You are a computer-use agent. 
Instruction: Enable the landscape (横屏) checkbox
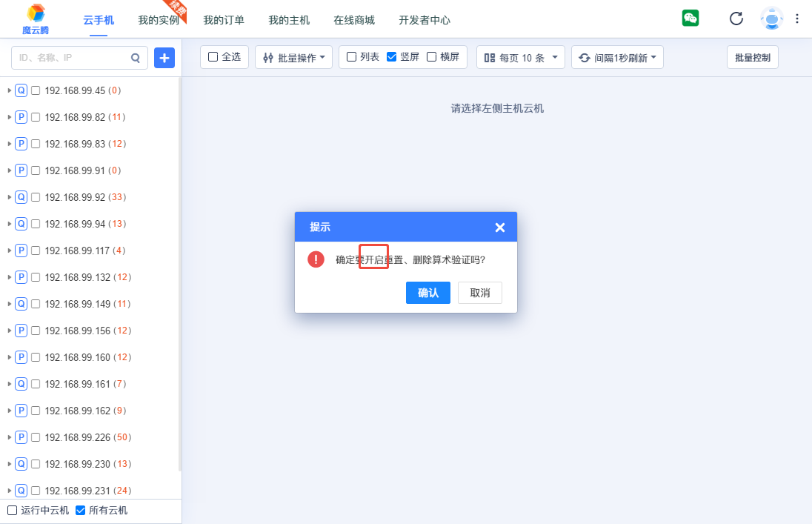pos(431,57)
